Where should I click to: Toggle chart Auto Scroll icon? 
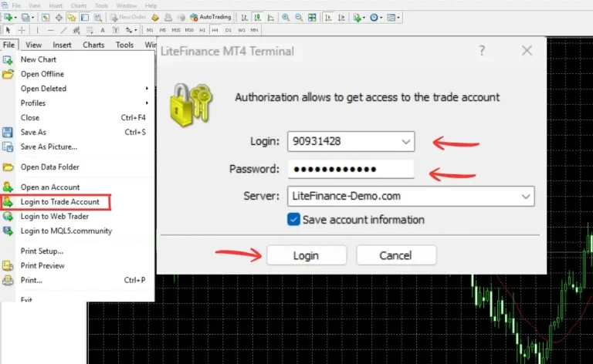click(328, 18)
